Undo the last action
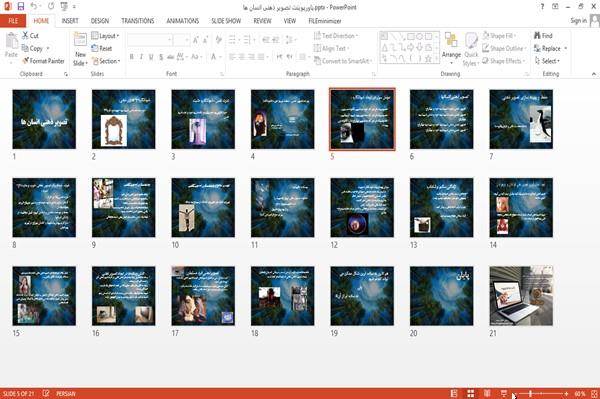The height and width of the screenshot is (399, 600). 34,7
